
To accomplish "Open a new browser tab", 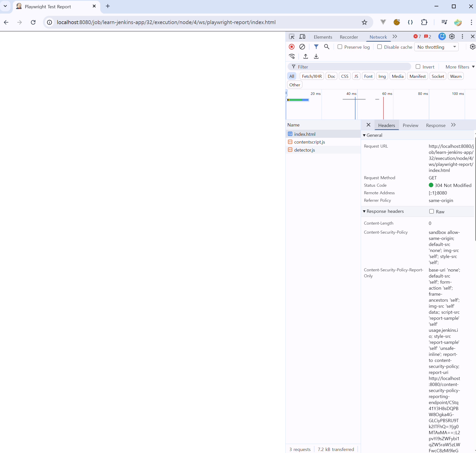I will pyautogui.click(x=108, y=6).
